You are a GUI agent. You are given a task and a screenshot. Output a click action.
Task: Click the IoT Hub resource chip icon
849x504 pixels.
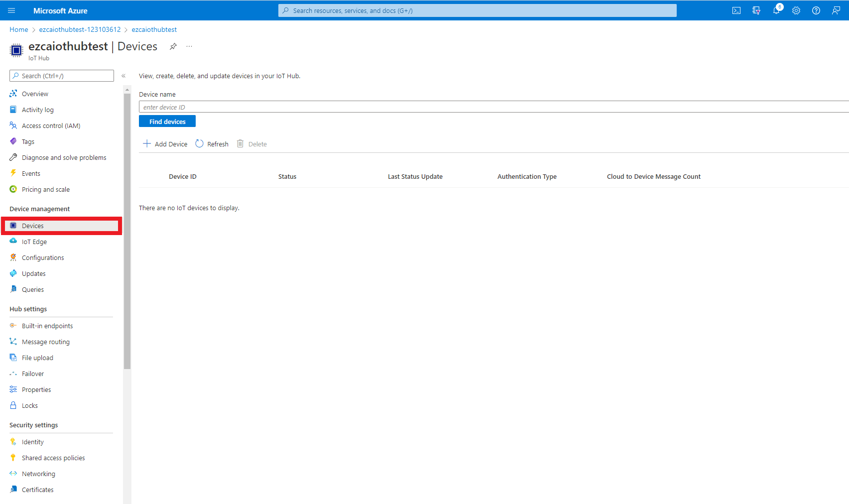coord(16,50)
